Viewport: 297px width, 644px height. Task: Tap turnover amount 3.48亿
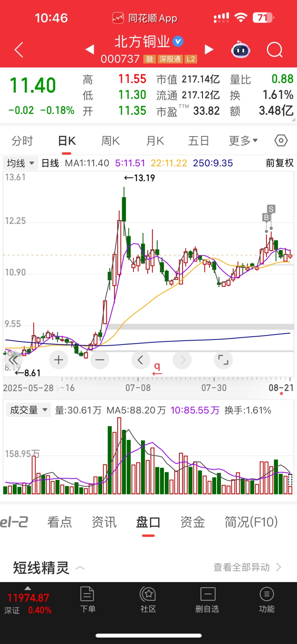coord(276,111)
